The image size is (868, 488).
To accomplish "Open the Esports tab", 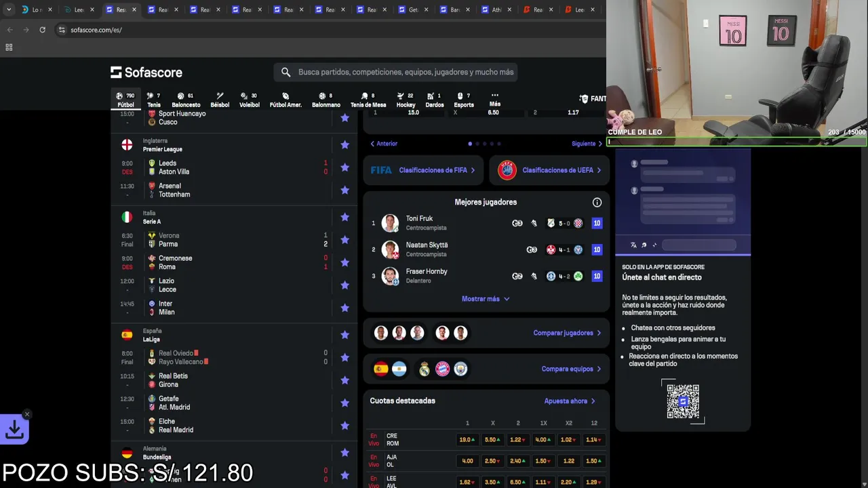I will pos(464,100).
